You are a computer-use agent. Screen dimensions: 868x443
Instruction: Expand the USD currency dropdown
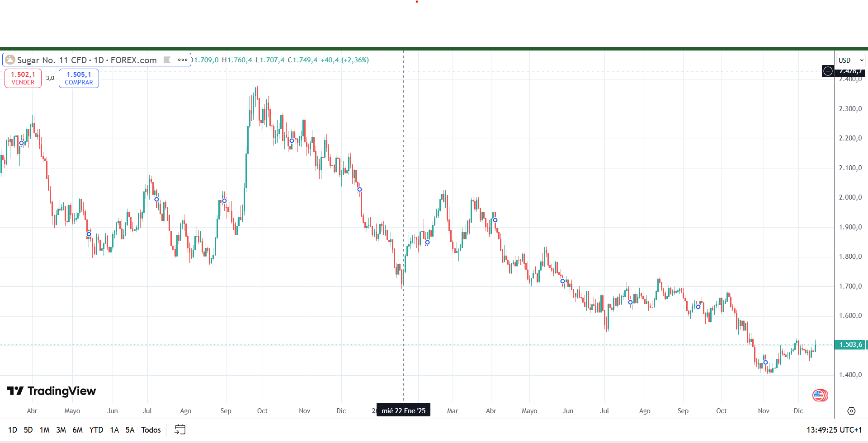click(x=850, y=60)
